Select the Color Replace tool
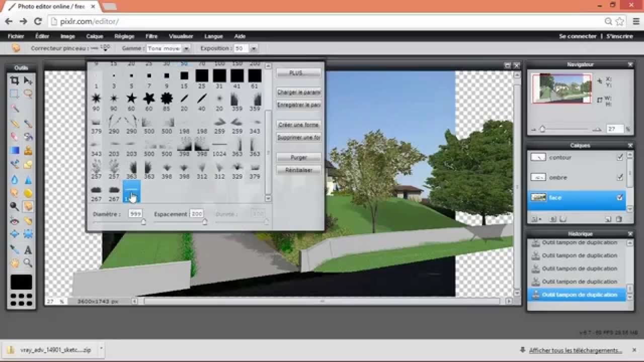 (15, 164)
